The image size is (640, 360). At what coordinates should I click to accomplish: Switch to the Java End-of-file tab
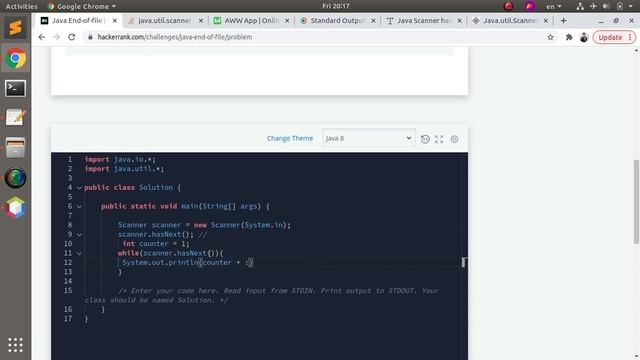coord(78,20)
